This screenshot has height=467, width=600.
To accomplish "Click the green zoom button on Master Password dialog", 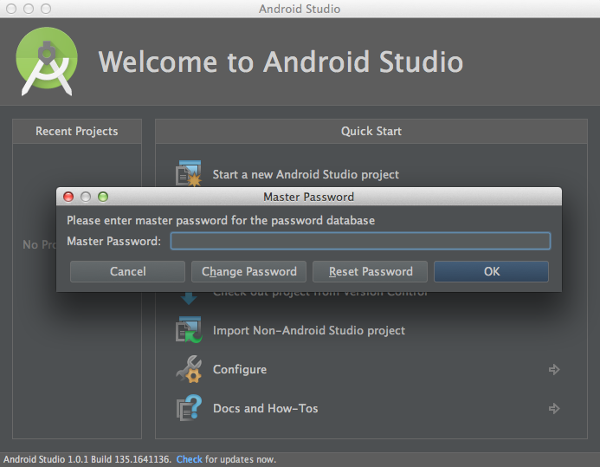I will (x=103, y=197).
